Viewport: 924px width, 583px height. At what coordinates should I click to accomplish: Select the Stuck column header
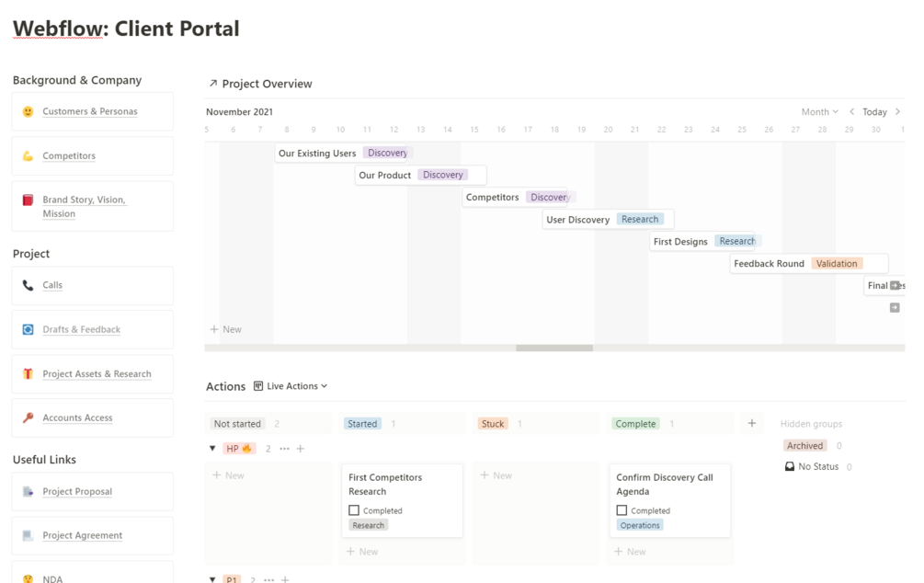pos(493,424)
